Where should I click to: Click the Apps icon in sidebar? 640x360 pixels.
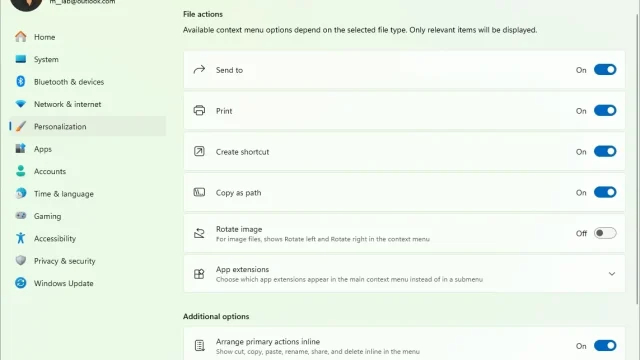(x=20, y=149)
